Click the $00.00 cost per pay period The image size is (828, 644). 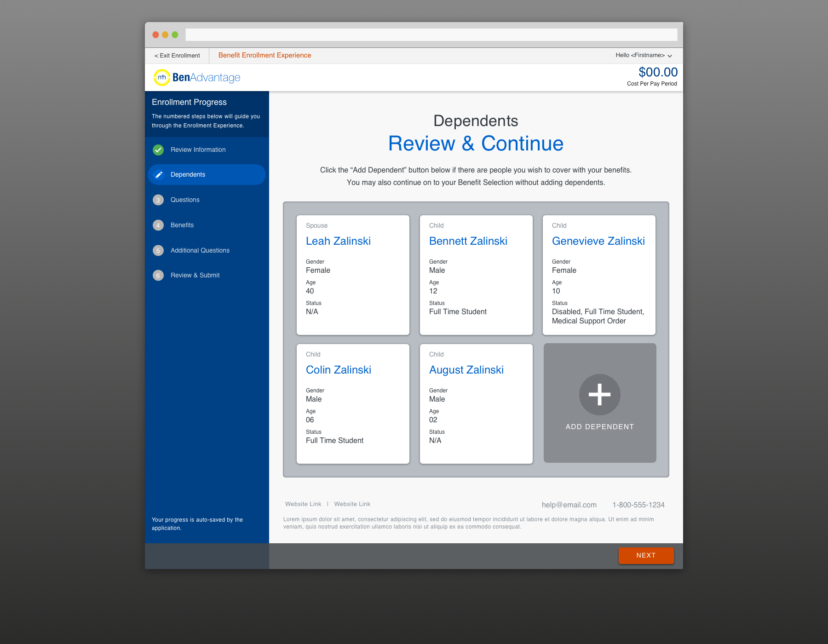pyautogui.click(x=658, y=72)
